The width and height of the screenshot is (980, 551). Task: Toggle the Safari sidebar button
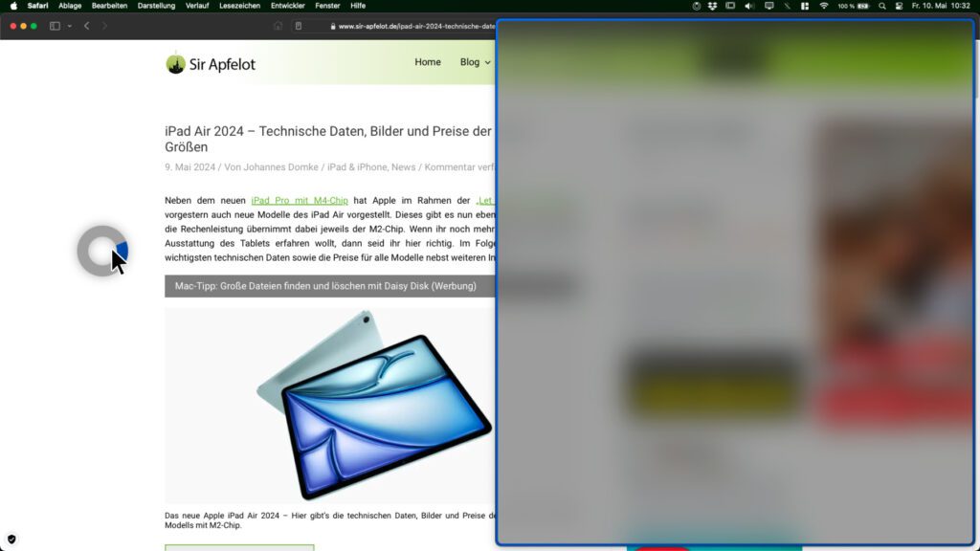(55, 26)
